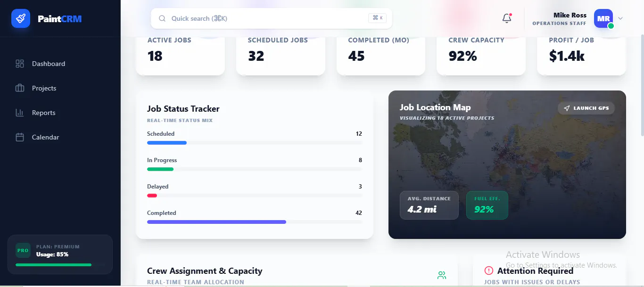Click the Completed count 42
Viewport: 644px width, 287px height.
[359, 213]
